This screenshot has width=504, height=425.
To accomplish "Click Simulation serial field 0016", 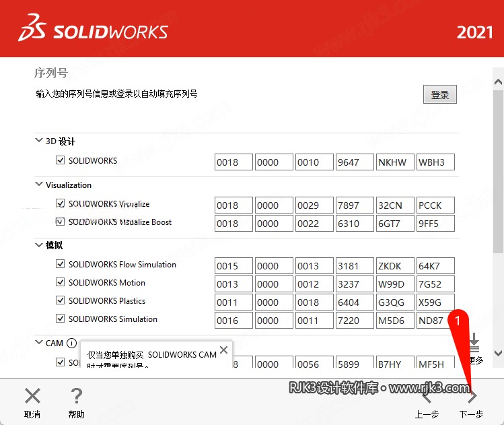I will tap(233, 320).
